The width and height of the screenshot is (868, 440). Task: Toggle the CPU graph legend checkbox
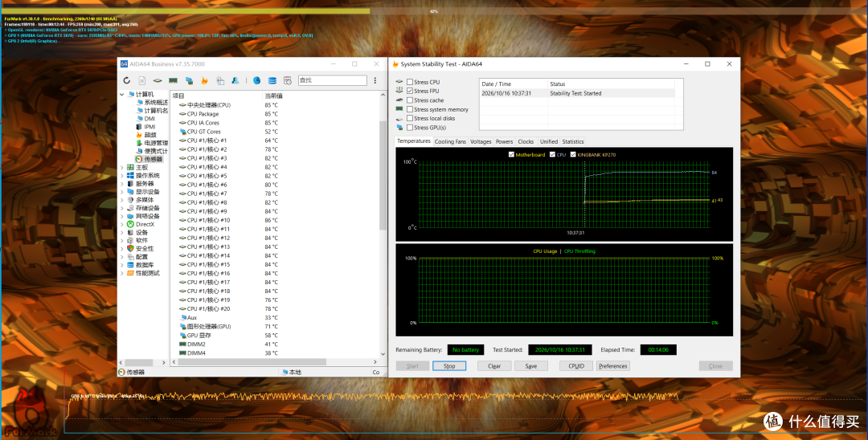point(552,155)
